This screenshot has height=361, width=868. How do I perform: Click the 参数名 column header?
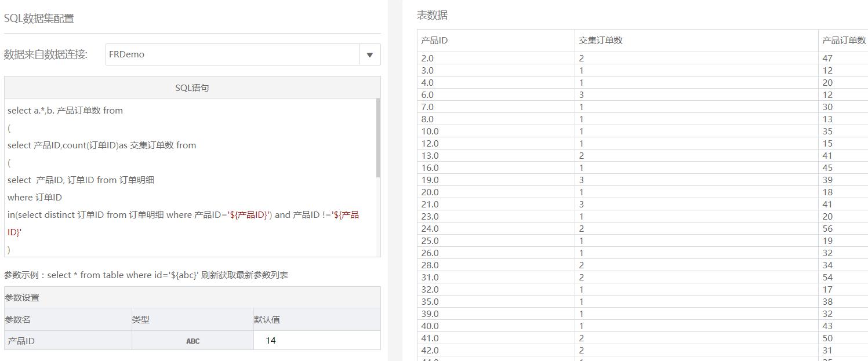tap(68, 319)
